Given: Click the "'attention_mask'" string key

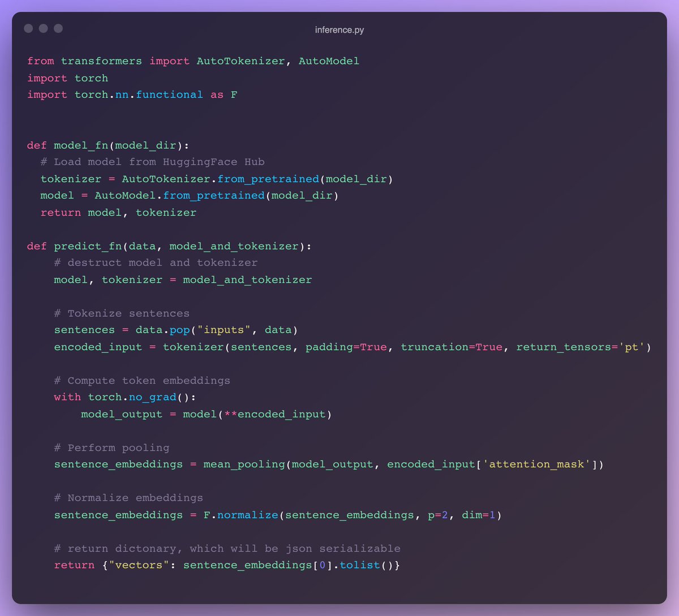Looking at the screenshot, I should [536, 464].
